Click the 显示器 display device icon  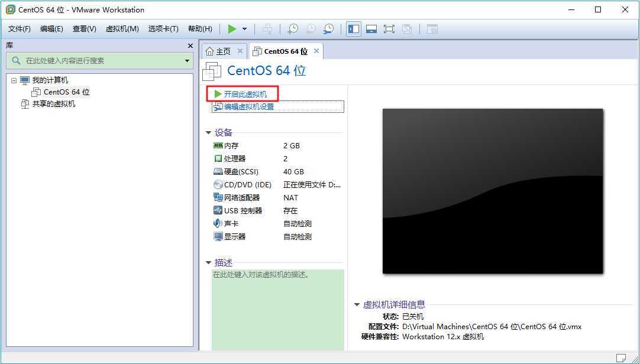click(x=218, y=236)
